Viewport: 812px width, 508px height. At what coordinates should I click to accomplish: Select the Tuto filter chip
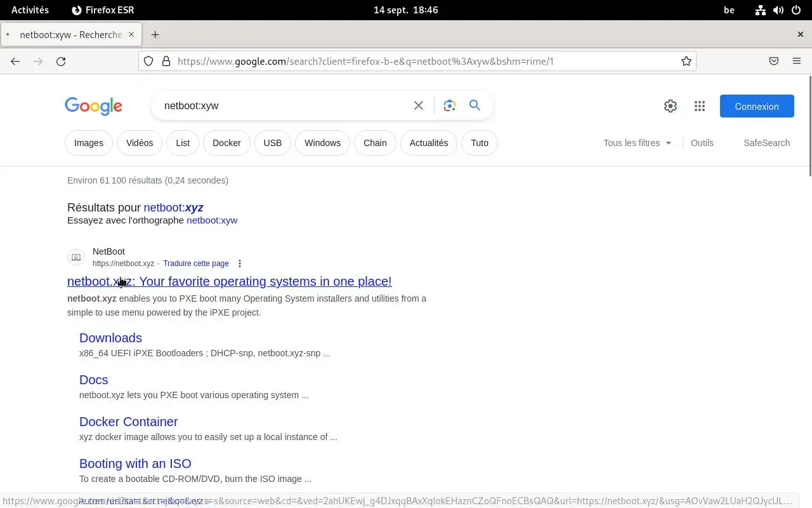(480, 143)
